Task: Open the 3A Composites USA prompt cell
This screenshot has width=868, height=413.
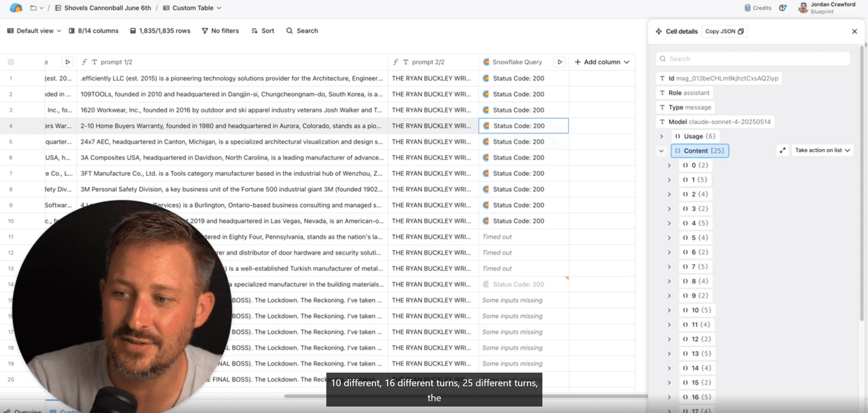Action: coord(232,158)
